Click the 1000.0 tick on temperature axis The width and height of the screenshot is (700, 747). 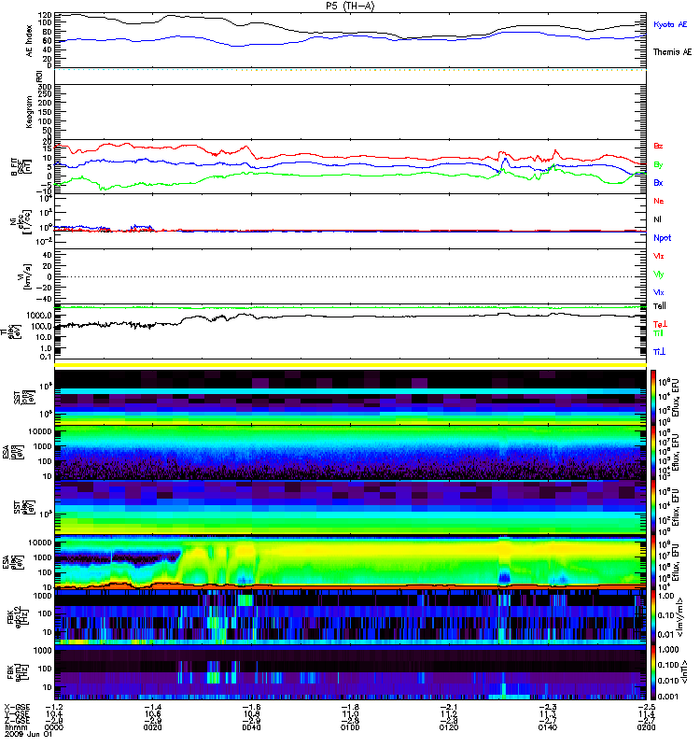39,316
